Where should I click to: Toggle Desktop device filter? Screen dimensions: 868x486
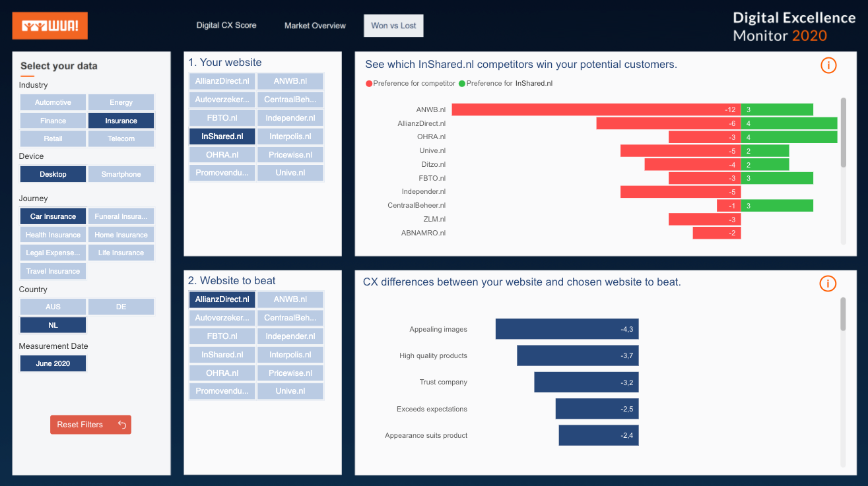pyautogui.click(x=53, y=174)
